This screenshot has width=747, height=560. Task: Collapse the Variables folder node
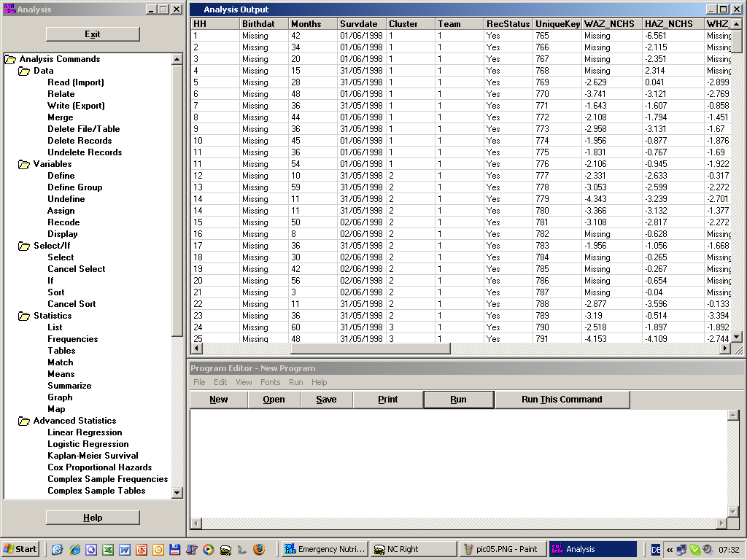(25, 164)
